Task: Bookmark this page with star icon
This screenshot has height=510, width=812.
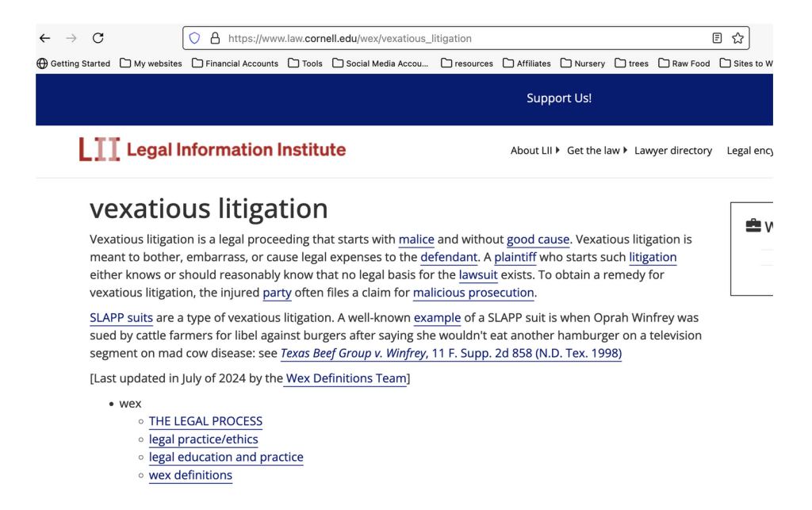Action: coord(737,38)
